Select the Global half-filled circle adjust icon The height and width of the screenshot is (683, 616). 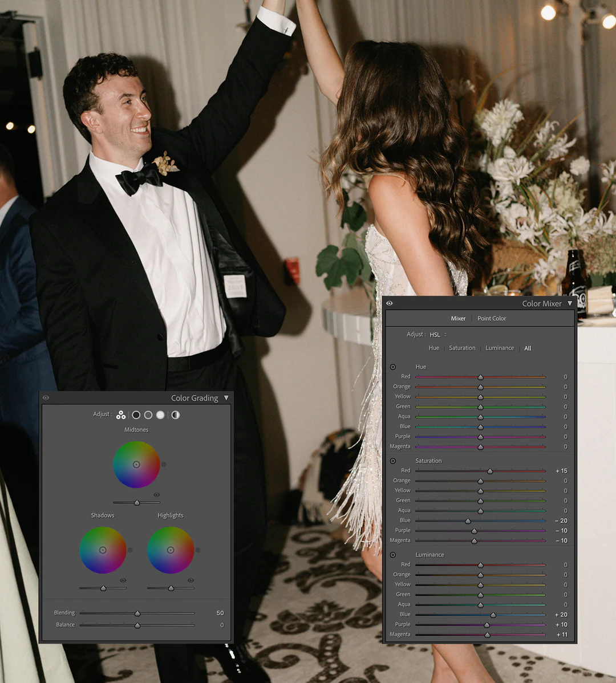pyautogui.click(x=176, y=415)
